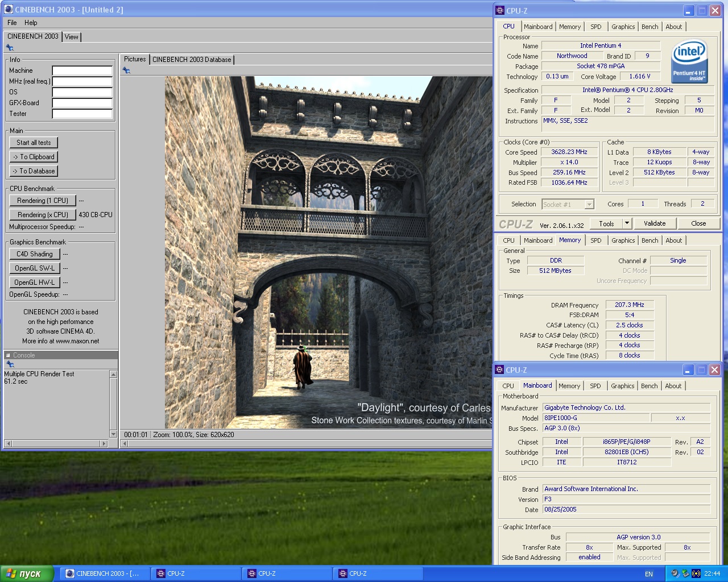728x582 pixels.
Task: Open Graphics tab in middle CPU-Z window
Action: coord(623,240)
